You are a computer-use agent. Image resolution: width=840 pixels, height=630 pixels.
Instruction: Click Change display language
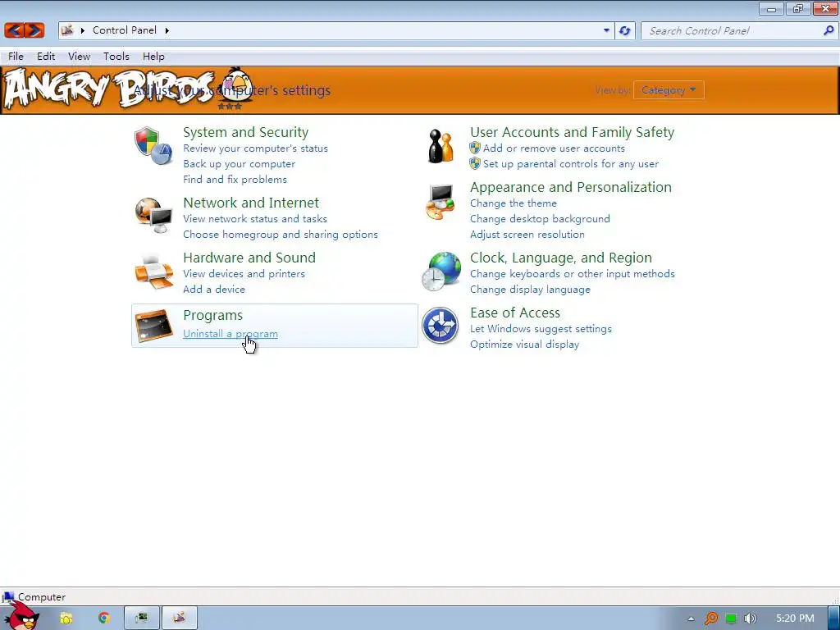531,290
